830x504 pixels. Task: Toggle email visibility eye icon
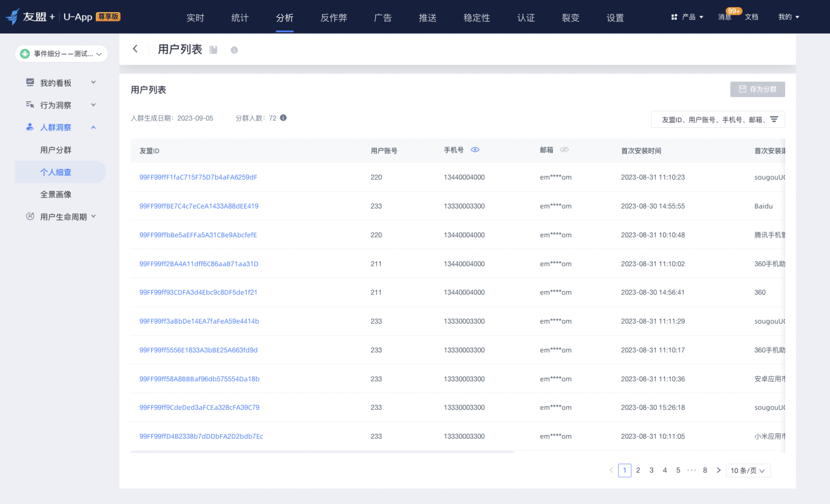point(564,150)
